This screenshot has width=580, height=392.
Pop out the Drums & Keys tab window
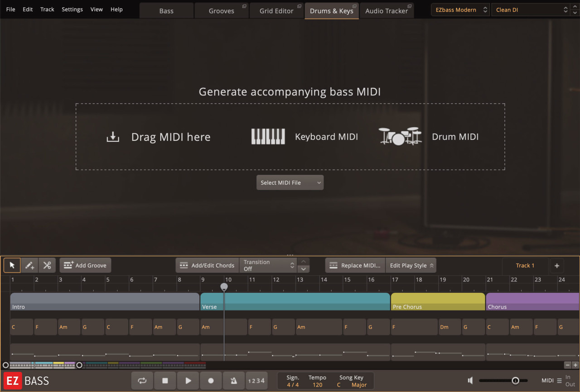coord(355,6)
